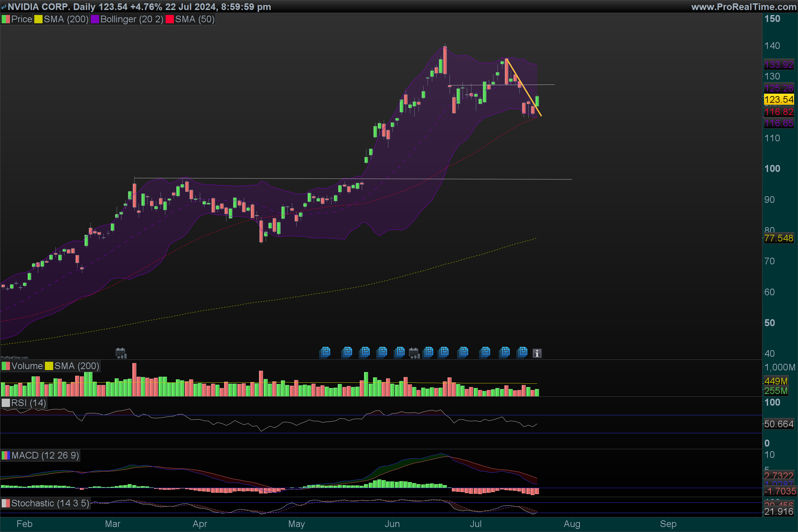
Task: Open news icon just right of June calendar icon
Action: point(428,352)
